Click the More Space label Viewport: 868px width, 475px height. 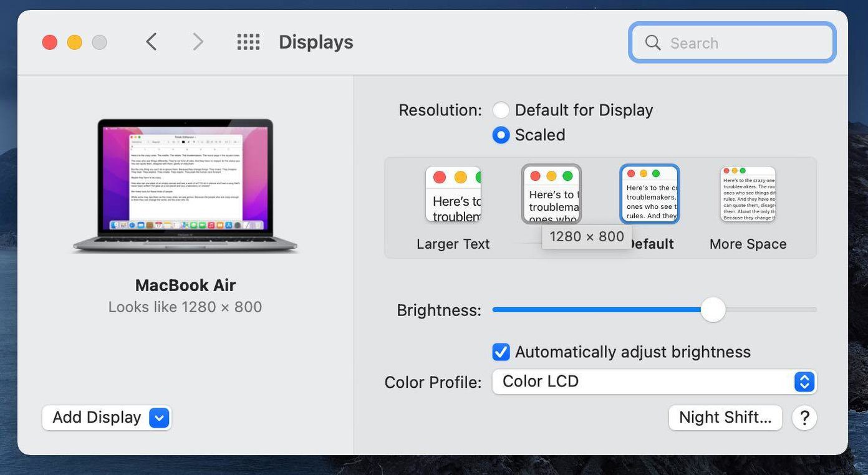click(x=748, y=244)
